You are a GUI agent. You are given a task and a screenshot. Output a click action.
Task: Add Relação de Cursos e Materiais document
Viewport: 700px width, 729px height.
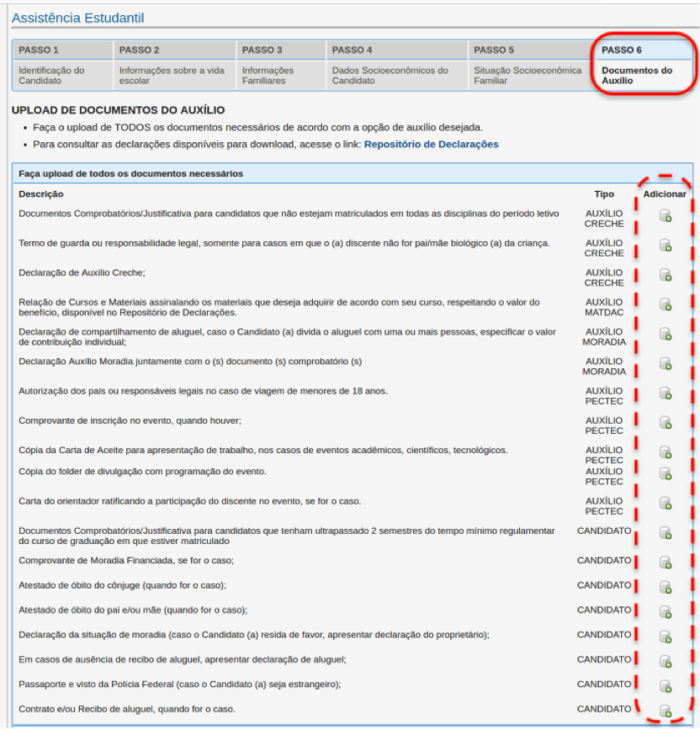click(x=666, y=305)
